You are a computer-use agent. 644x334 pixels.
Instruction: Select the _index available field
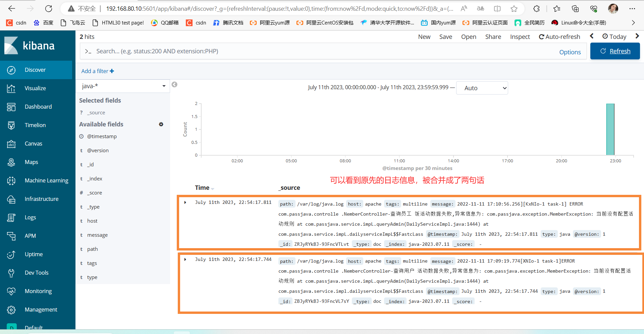point(95,179)
